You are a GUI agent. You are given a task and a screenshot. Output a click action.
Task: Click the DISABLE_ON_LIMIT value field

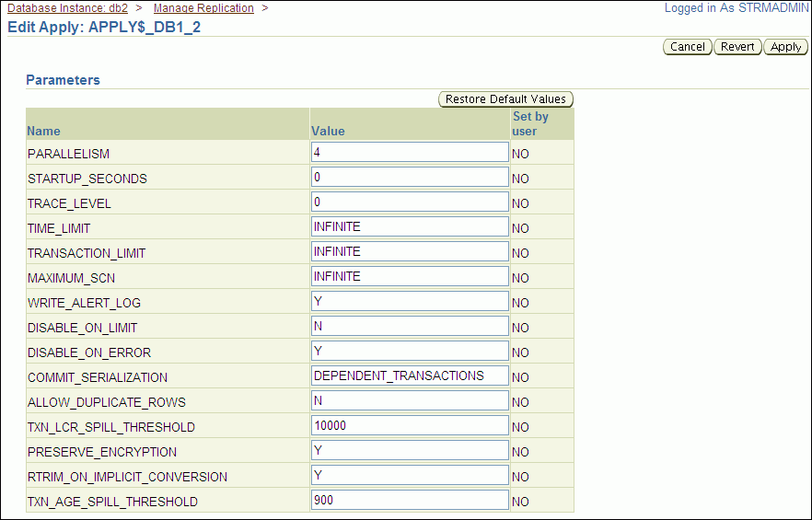click(410, 326)
